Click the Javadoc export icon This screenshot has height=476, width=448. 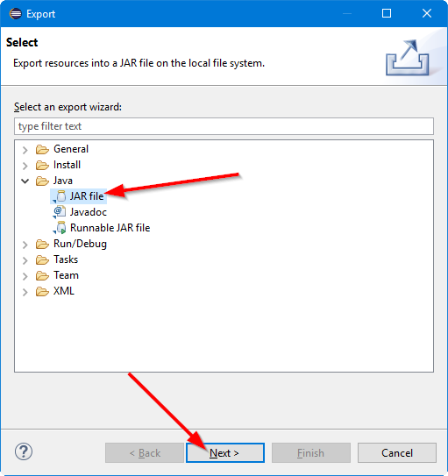60,212
